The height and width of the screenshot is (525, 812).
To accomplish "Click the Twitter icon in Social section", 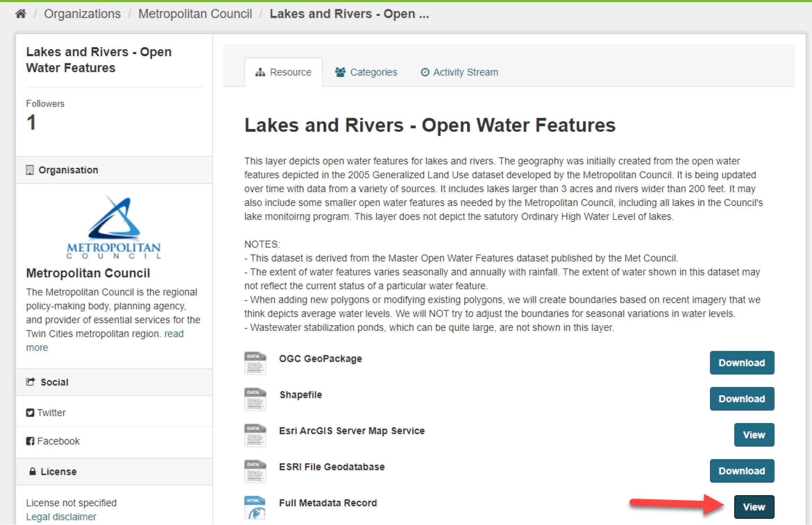I will point(30,413).
